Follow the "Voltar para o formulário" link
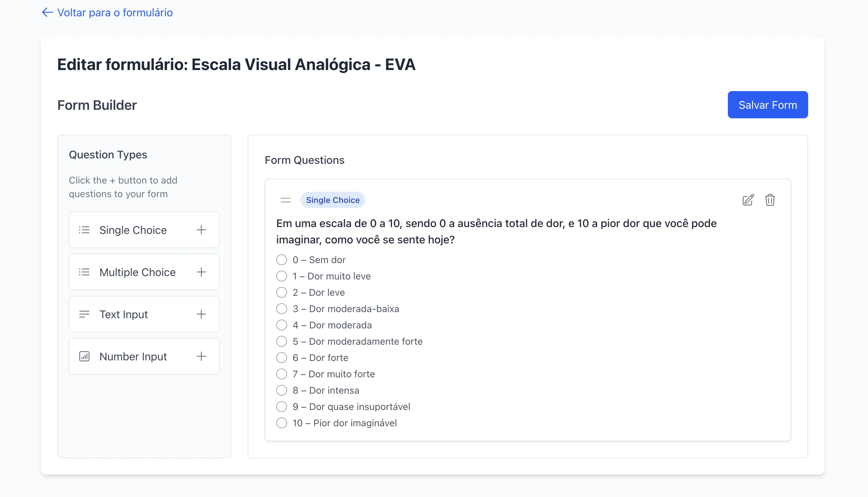The height and width of the screenshot is (497, 868). point(115,13)
